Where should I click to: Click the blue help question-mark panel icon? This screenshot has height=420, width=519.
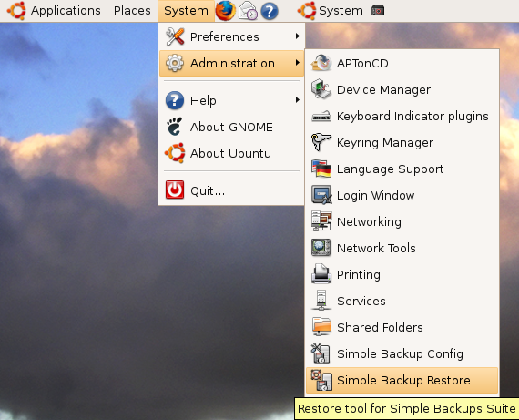(x=270, y=11)
